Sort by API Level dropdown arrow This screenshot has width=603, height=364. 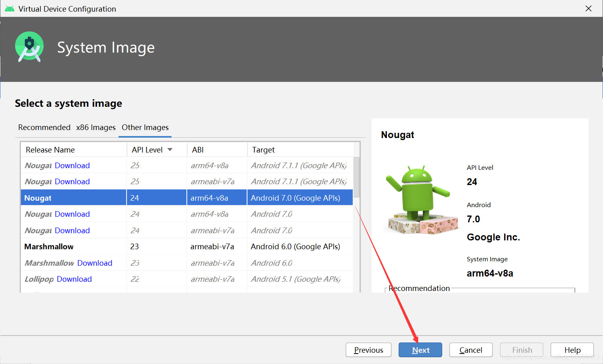coord(170,150)
